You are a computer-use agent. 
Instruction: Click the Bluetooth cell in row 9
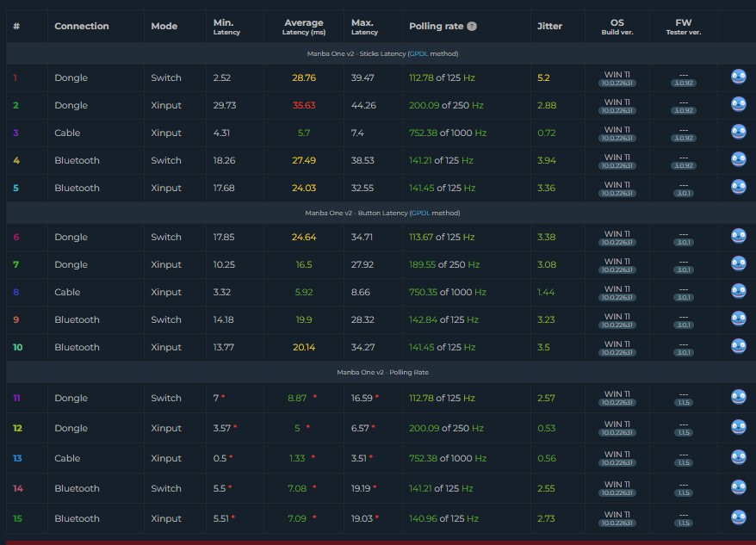tap(77, 319)
